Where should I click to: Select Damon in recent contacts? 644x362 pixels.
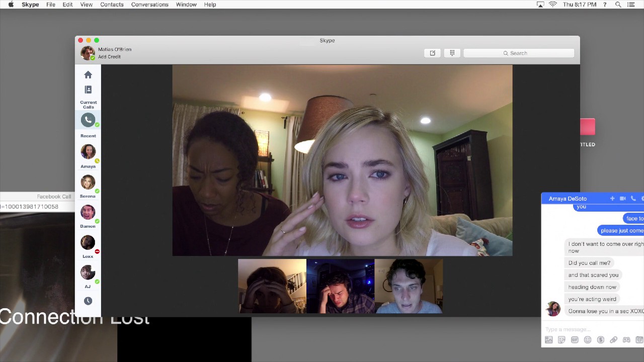88,216
